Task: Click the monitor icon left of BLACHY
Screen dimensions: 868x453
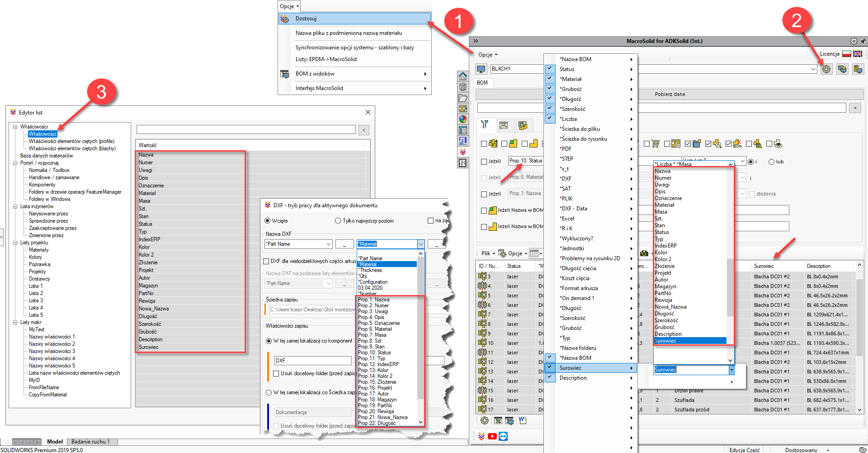Action: 481,69
